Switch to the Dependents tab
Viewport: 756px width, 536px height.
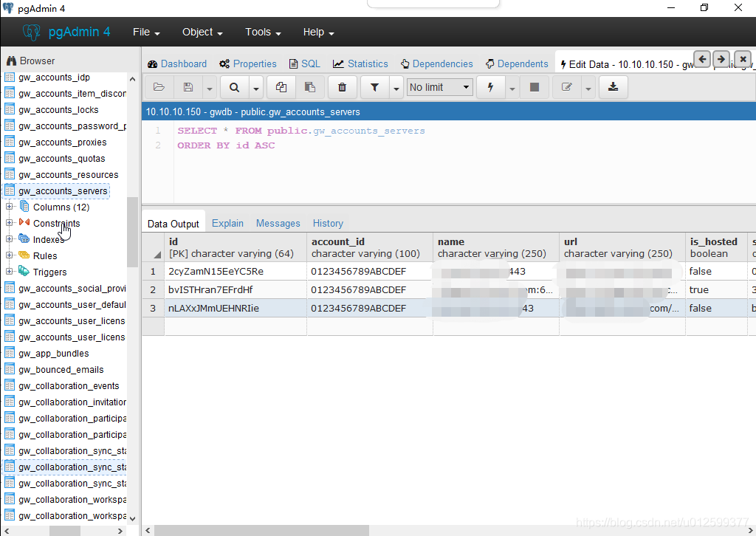point(517,63)
